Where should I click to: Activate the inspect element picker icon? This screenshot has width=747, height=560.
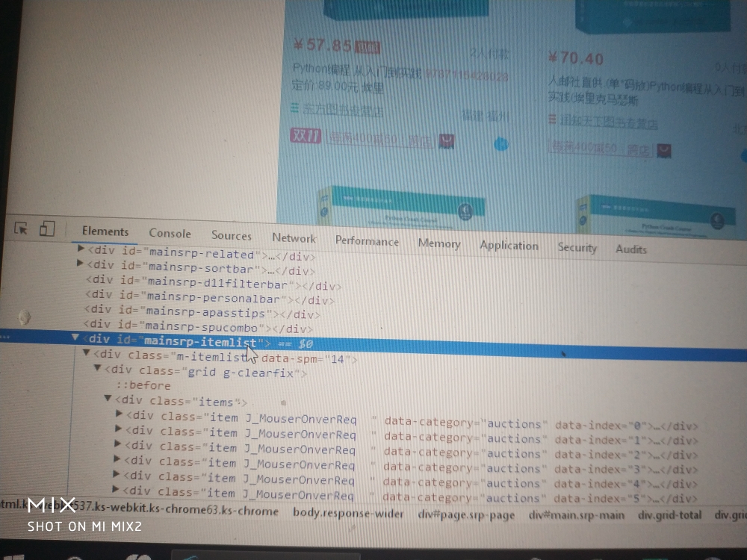21,228
